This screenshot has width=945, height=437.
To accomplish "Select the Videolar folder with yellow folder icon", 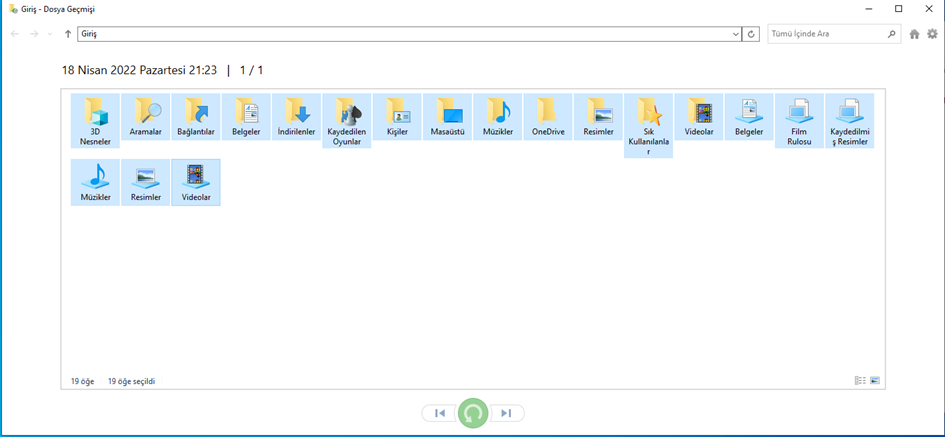I will (699, 117).
